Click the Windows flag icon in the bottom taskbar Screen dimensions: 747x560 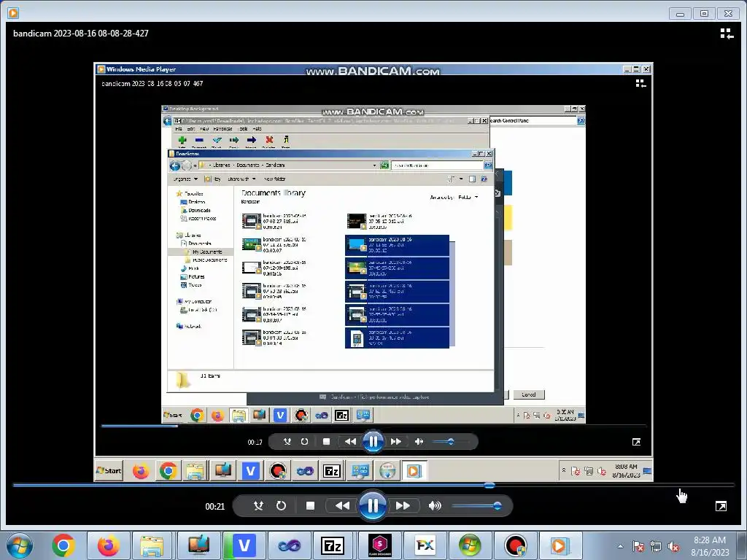(x=470, y=545)
